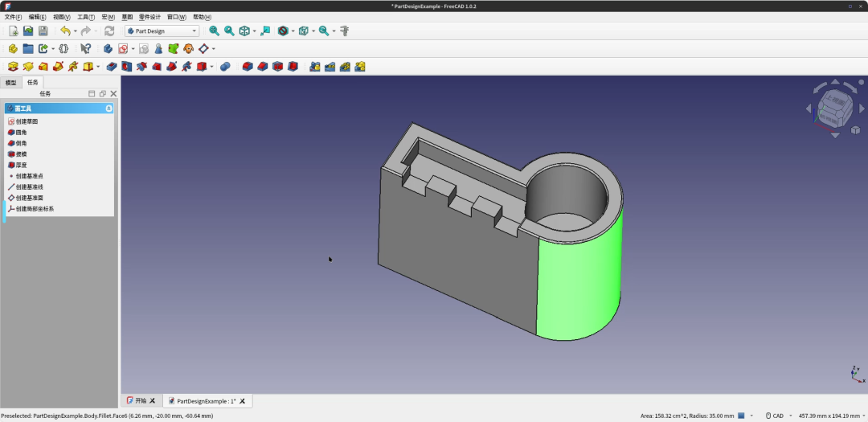Screen dimensions: 868x422
Task: Select 圆角 (Fillet) in task panel
Action: (x=21, y=132)
